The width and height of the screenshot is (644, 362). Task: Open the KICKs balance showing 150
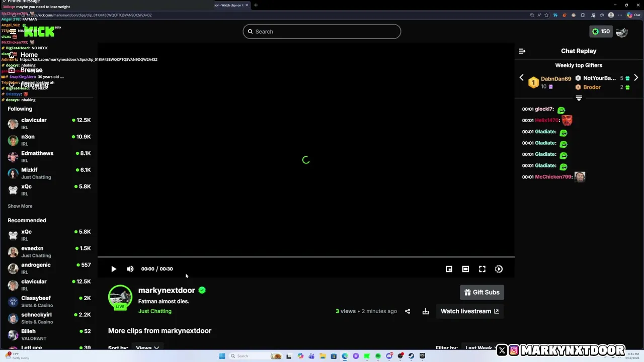pyautogui.click(x=600, y=32)
